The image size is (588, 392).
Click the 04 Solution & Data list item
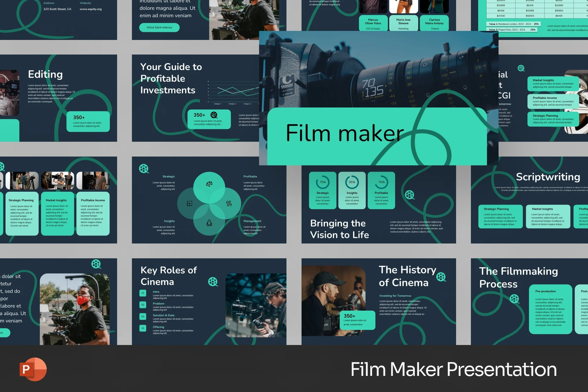click(x=143, y=316)
